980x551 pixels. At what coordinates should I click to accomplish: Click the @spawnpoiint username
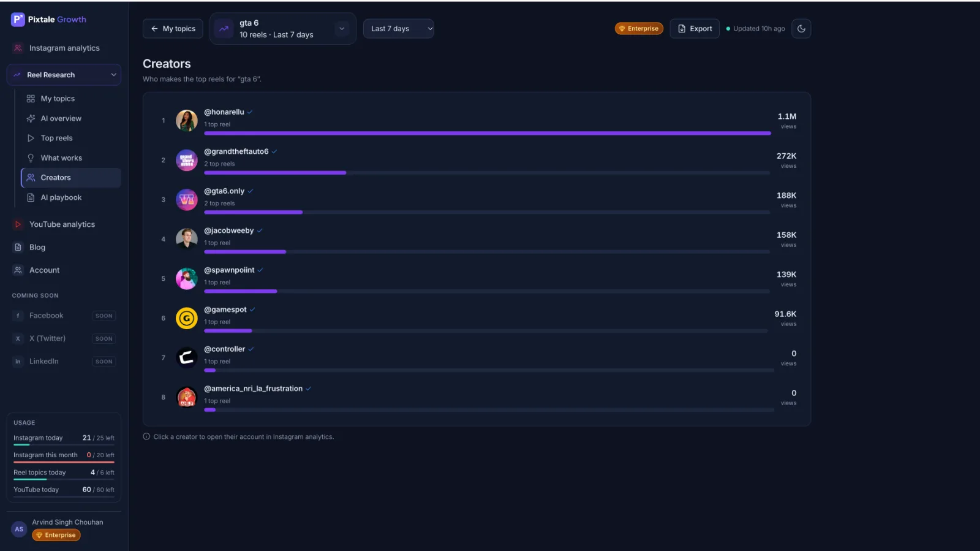click(x=229, y=270)
